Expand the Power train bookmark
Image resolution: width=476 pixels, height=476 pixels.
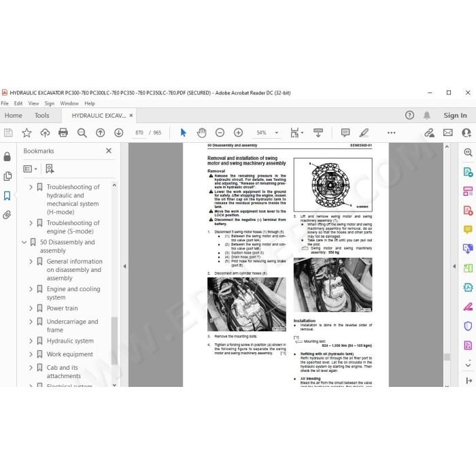31,308
